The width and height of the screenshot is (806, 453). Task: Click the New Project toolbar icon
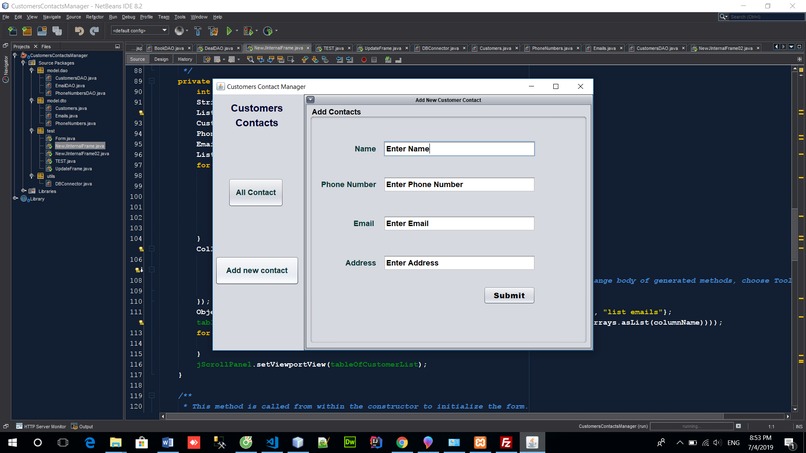[x=27, y=31]
